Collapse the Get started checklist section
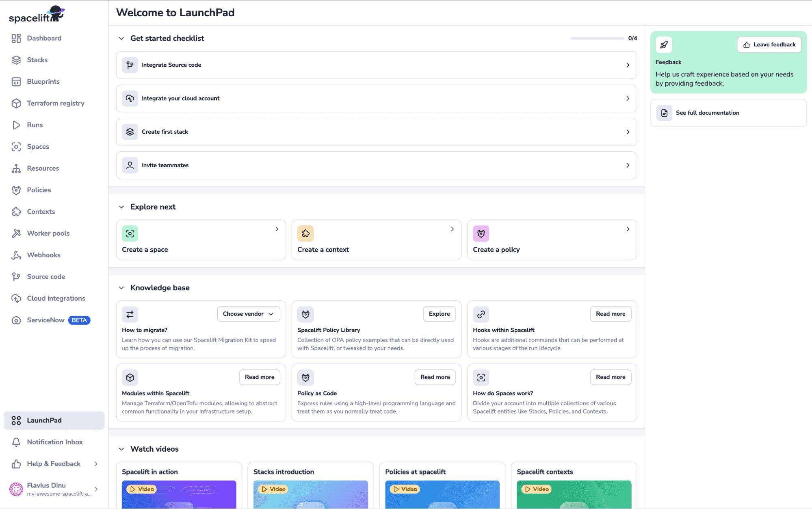Viewport: 812px width, 509px height. pyautogui.click(x=121, y=38)
